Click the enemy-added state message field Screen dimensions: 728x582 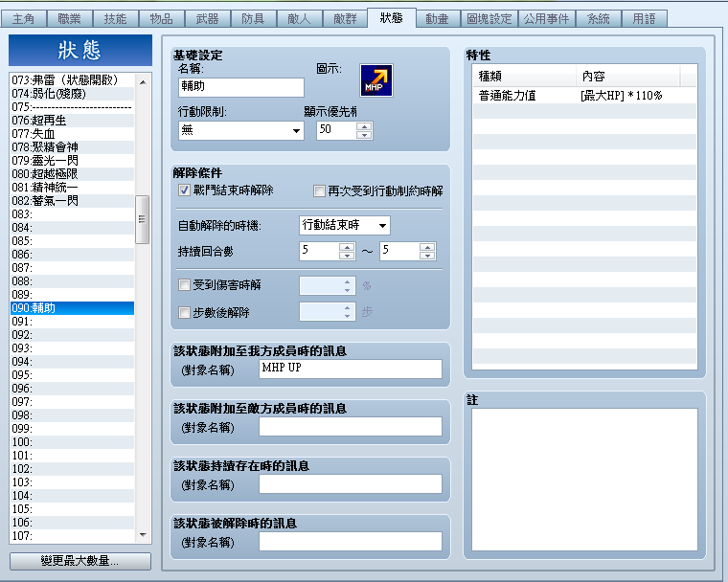[x=351, y=427]
